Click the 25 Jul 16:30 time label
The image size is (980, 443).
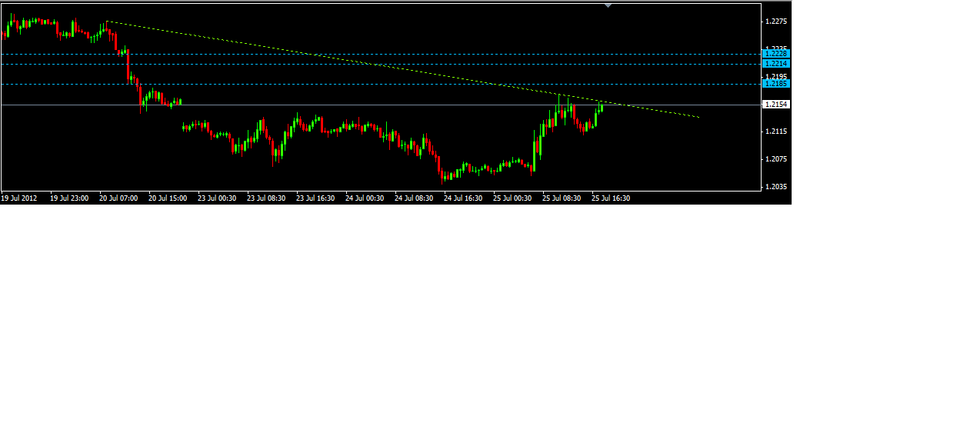611,198
